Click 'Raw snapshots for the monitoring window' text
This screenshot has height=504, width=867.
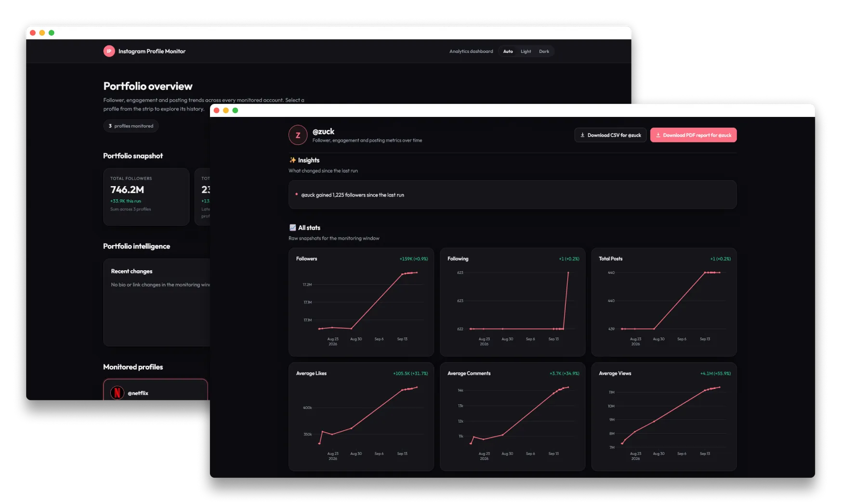pyautogui.click(x=334, y=238)
